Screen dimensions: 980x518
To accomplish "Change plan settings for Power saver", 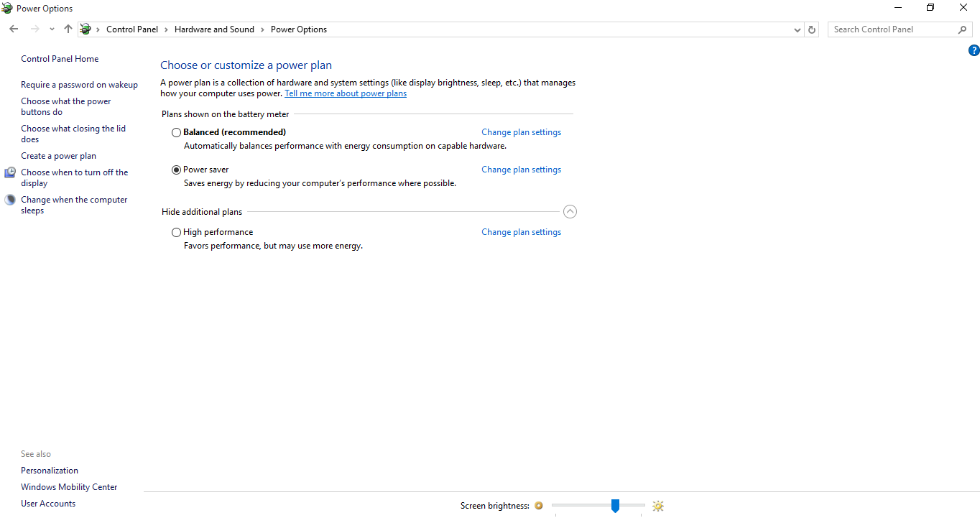I will 521,170.
